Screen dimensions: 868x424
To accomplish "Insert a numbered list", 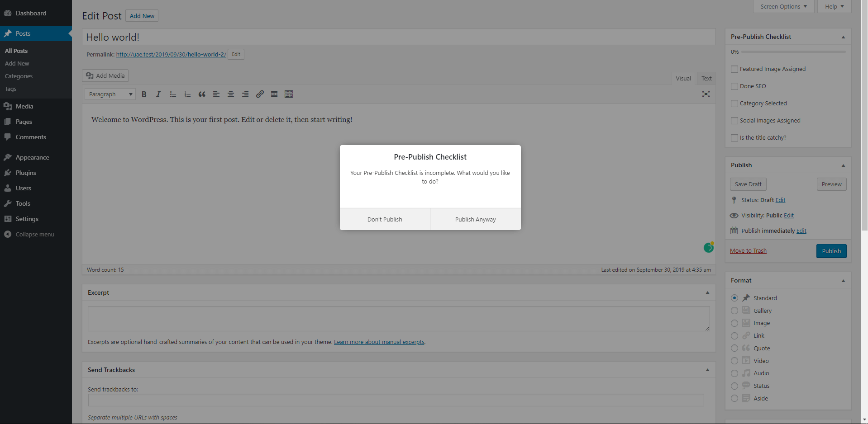I will pyautogui.click(x=187, y=94).
